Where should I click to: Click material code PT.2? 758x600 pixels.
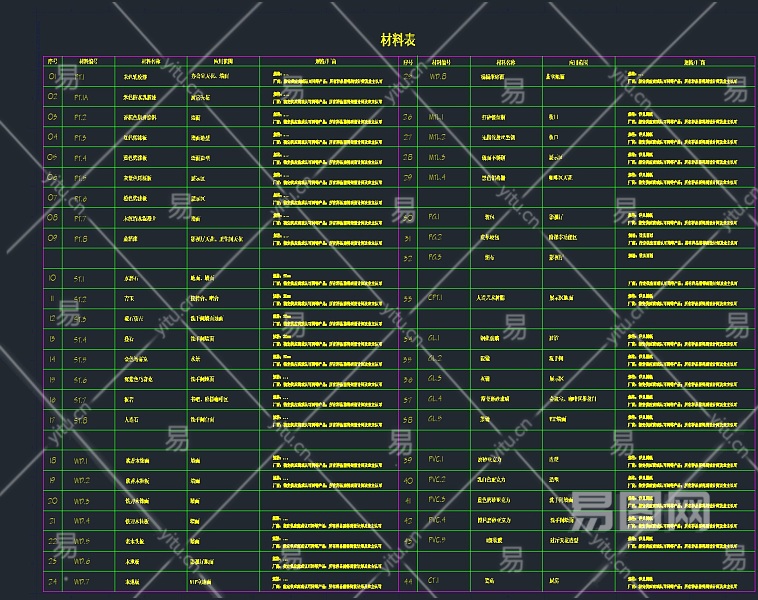(80, 118)
